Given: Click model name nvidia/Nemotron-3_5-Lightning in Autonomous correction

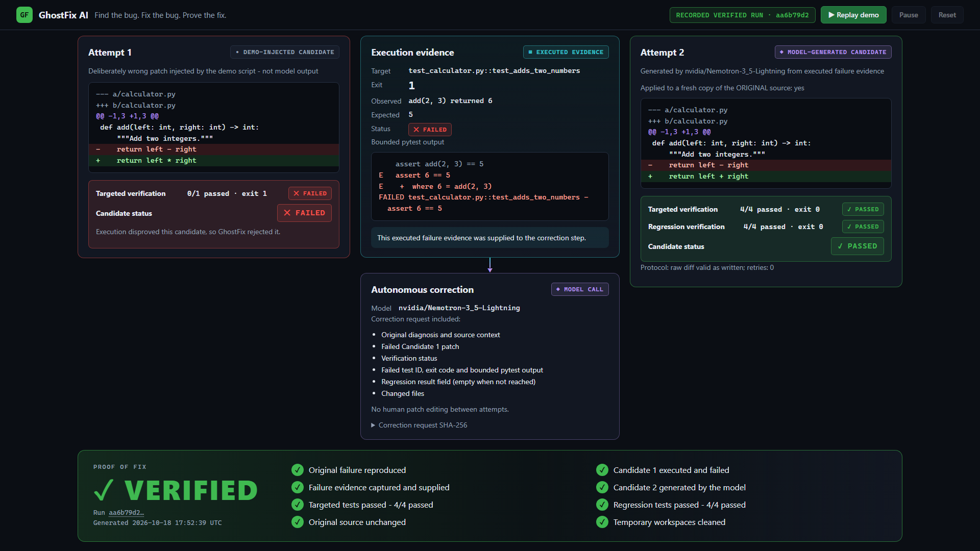Looking at the screenshot, I should pos(459,308).
